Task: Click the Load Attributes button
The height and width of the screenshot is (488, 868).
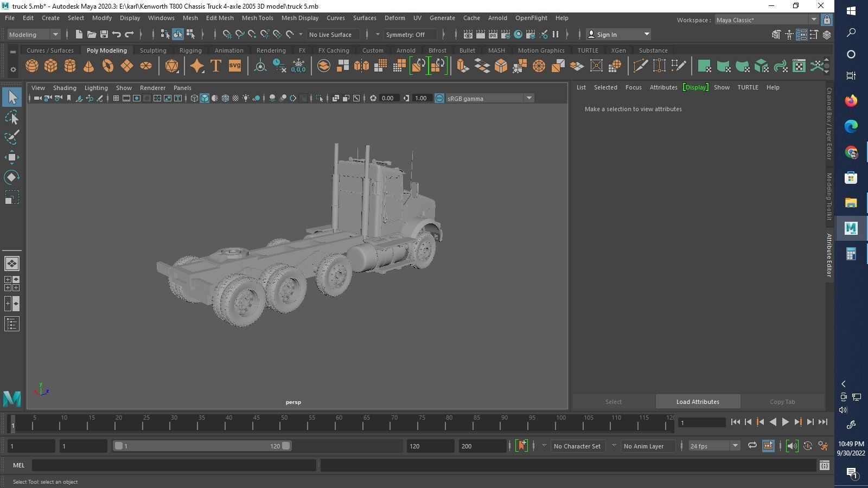Action: (x=698, y=402)
